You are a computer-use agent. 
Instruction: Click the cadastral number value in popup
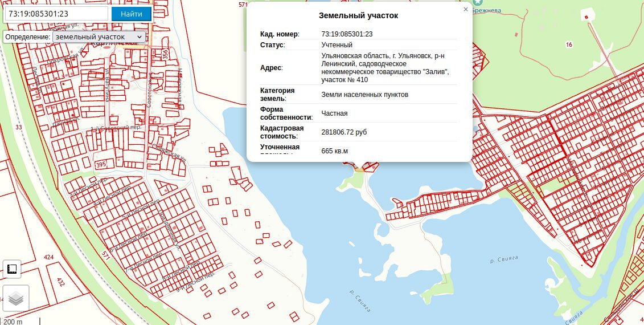click(347, 34)
